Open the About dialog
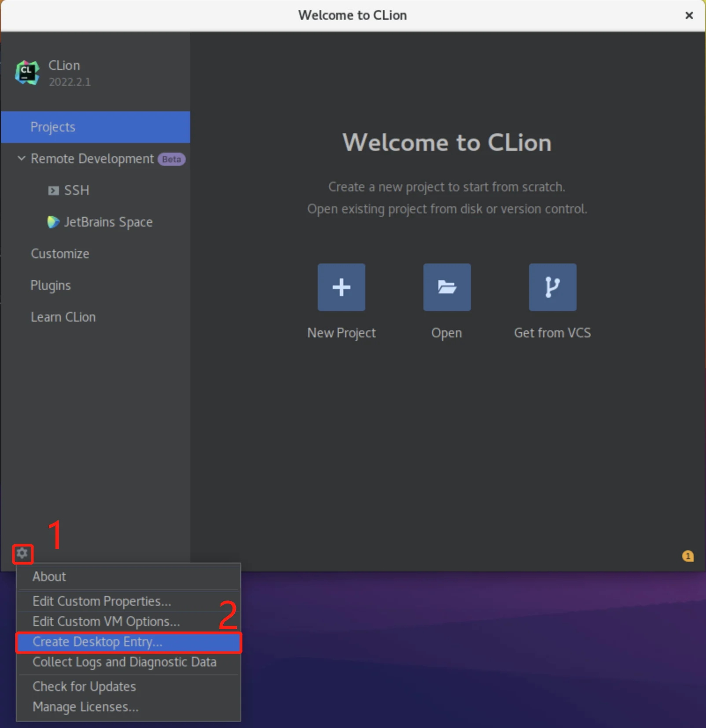This screenshot has width=706, height=728. pyautogui.click(x=49, y=576)
